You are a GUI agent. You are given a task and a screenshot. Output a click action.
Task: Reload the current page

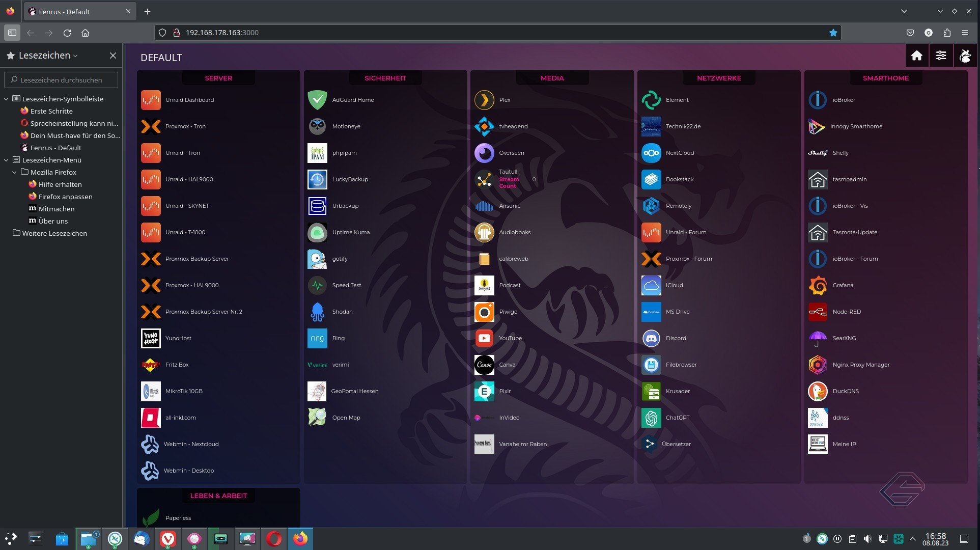67,33
